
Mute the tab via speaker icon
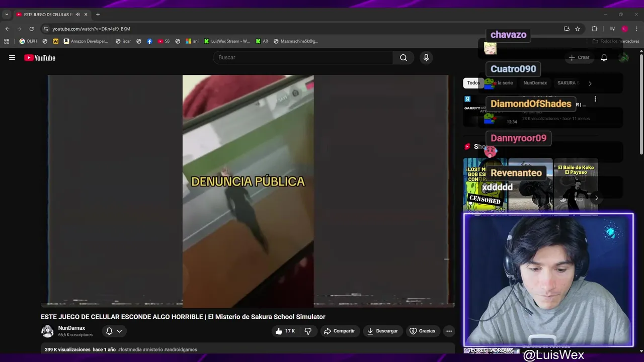coord(77,15)
